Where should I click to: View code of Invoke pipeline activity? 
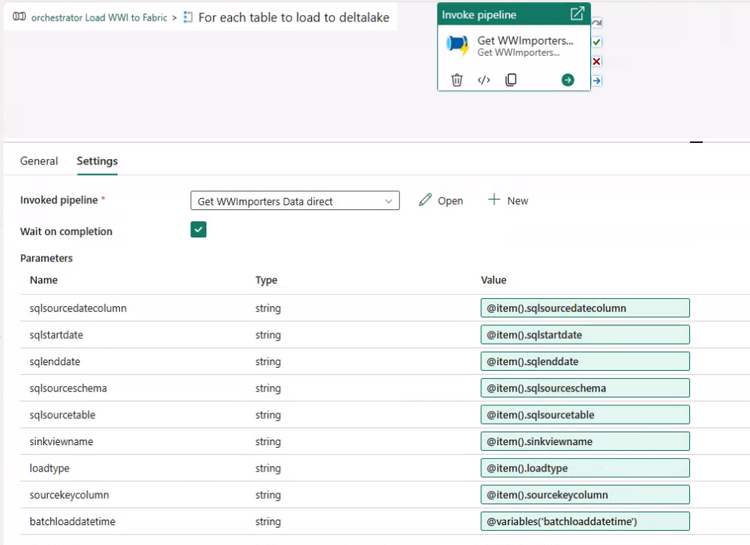484,80
